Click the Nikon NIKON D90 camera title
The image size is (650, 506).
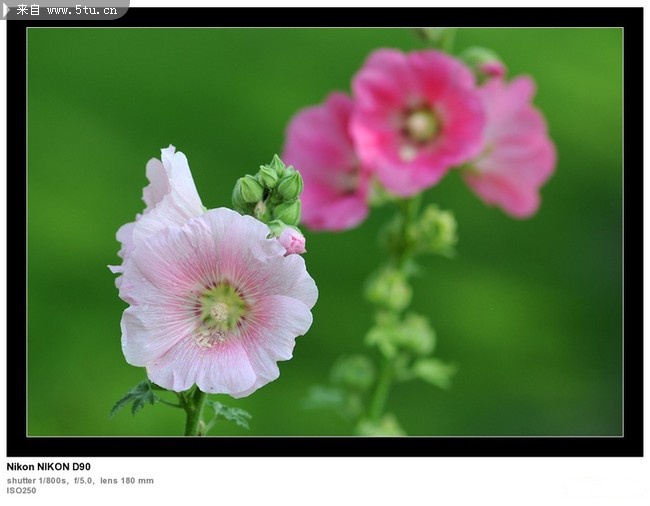(x=48, y=467)
